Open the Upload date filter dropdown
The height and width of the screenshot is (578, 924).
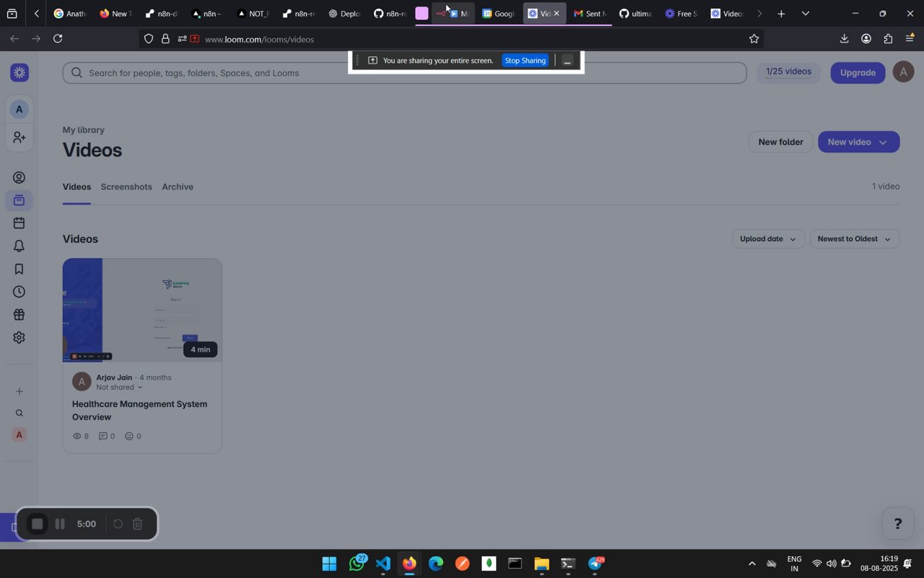pyautogui.click(x=768, y=239)
